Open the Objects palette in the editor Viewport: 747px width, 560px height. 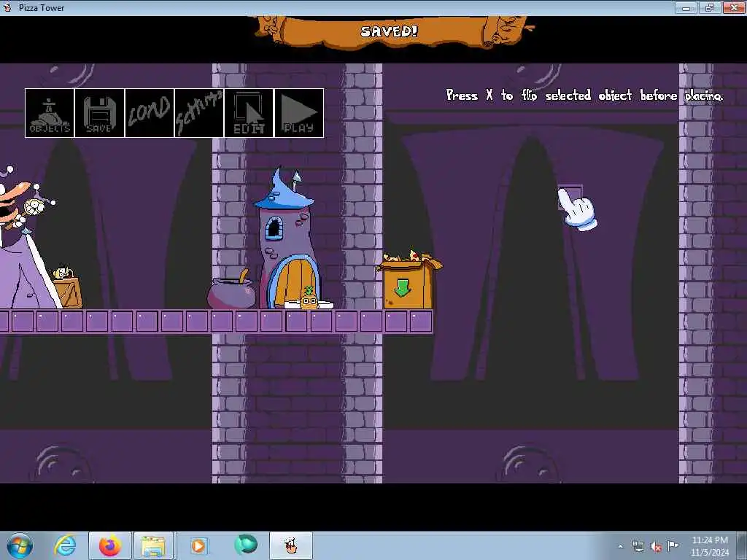pyautogui.click(x=50, y=113)
